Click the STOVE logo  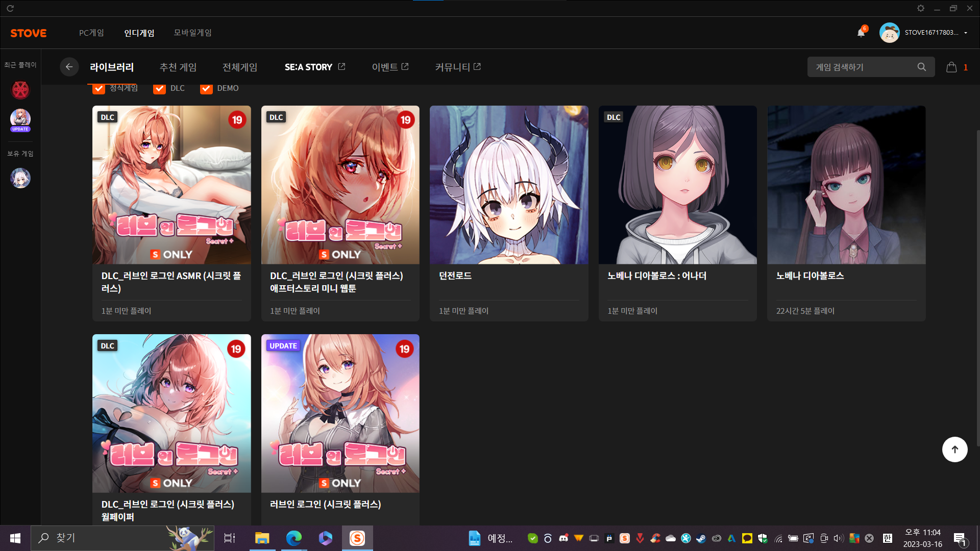coord(29,33)
